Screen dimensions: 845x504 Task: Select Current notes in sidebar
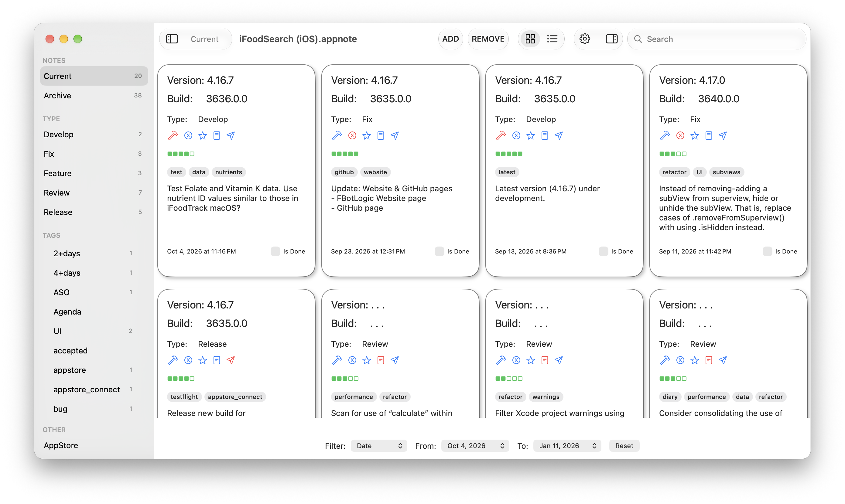point(94,76)
